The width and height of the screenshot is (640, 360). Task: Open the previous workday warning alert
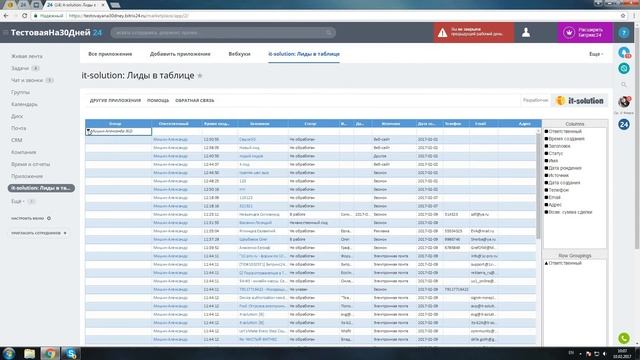pos(473,32)
